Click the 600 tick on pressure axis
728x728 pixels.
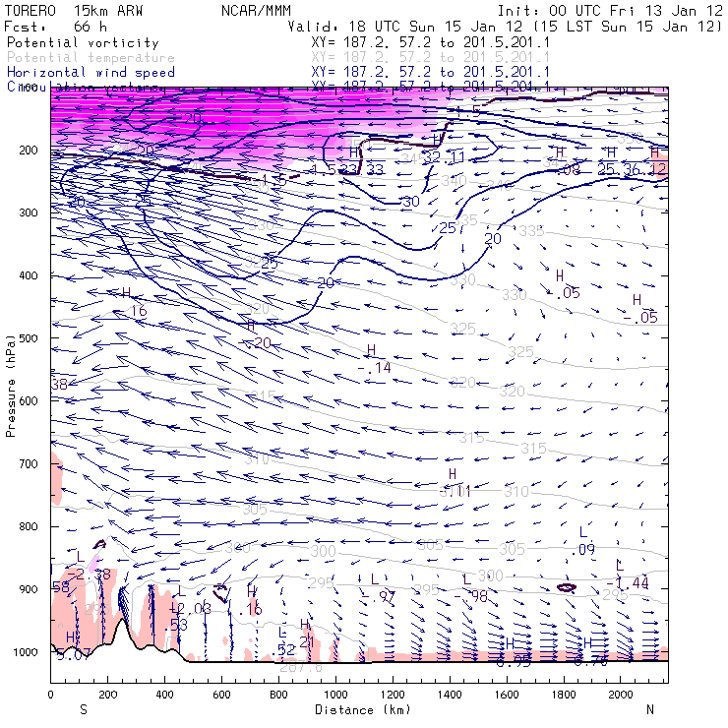[29, 400]
